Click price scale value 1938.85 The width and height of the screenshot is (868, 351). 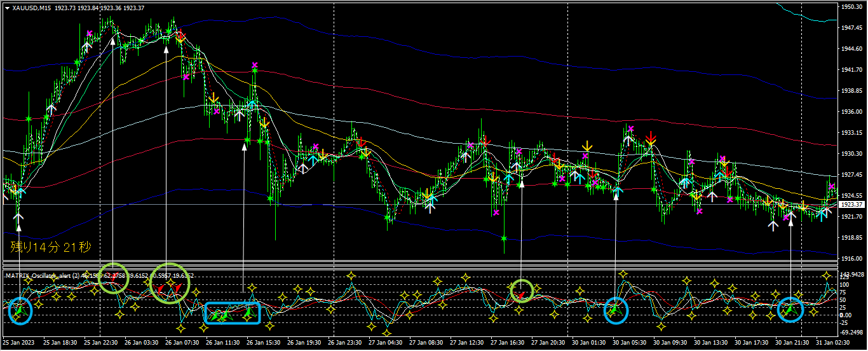click(x=851, y=91)
